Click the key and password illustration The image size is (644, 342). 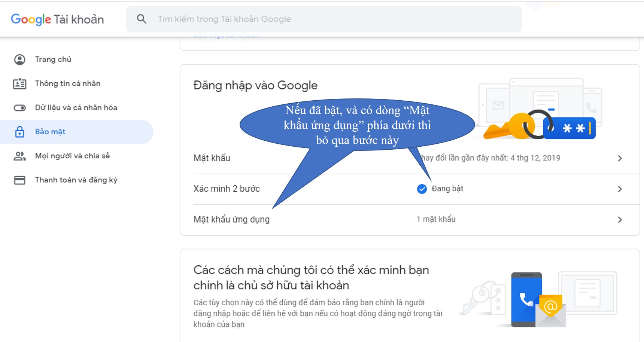pos(539,125)
